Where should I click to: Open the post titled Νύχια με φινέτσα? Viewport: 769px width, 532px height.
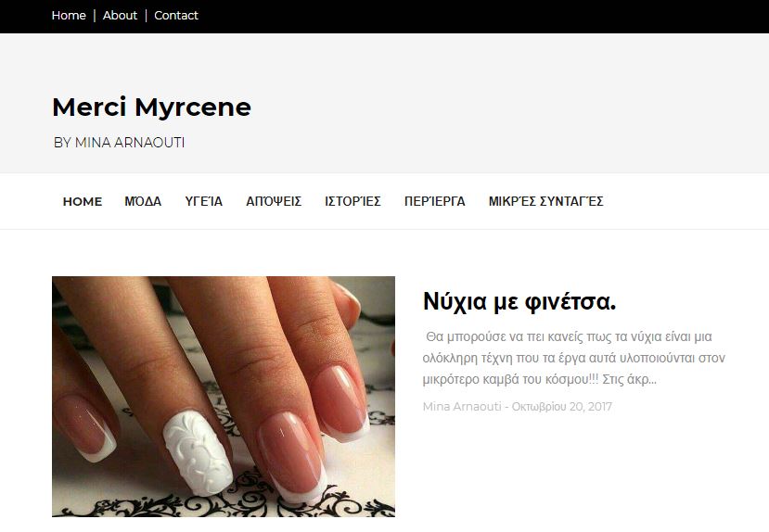point(519,301)
